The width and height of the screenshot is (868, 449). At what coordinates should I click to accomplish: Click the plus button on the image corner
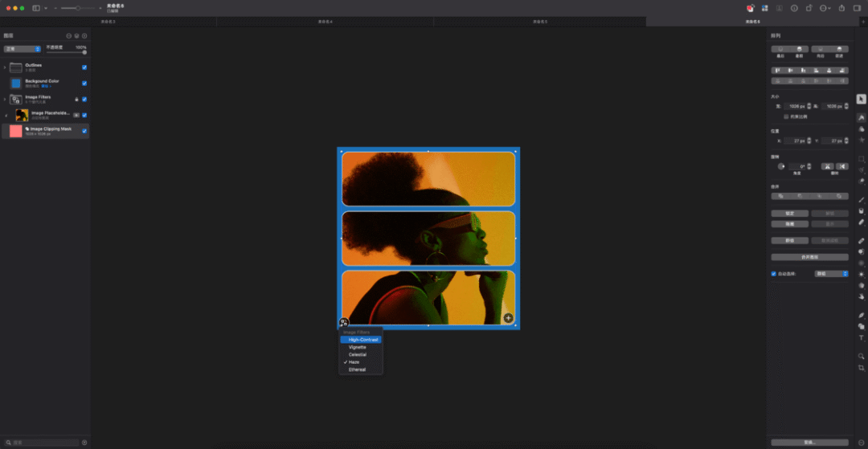pyautogui.click(x=508, y=318)
